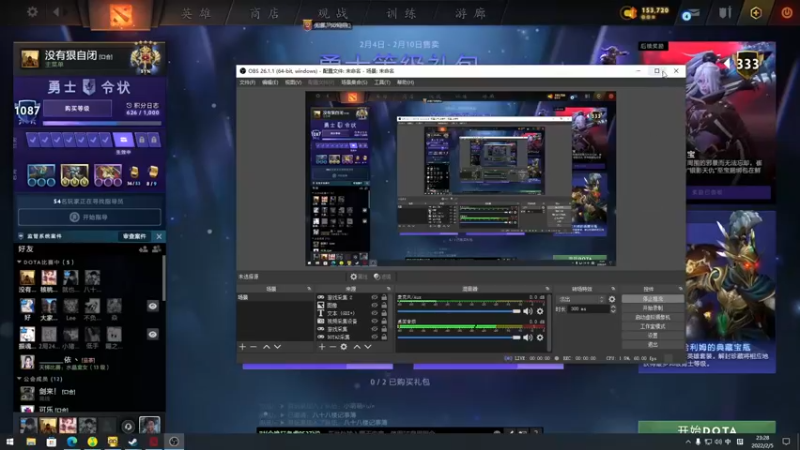Move the selected source up in the list
Viewport: 800px width, 450px height.
(357, 347)
